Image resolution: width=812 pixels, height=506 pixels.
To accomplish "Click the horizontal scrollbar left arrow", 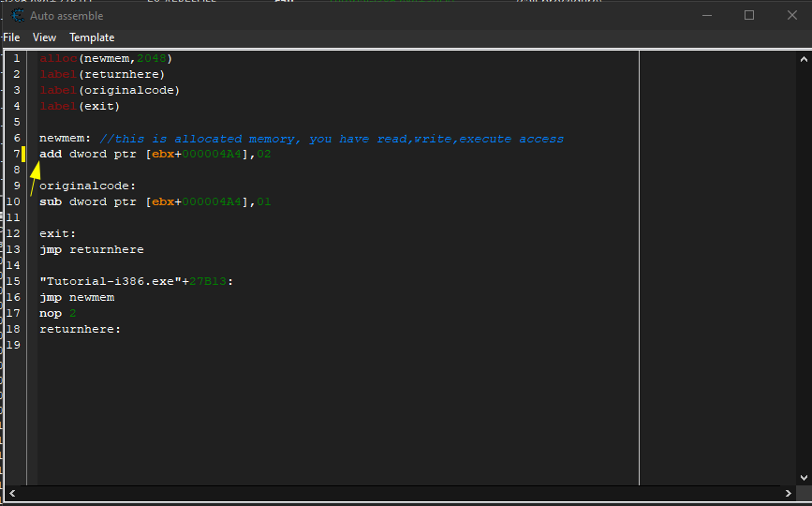I will [x=13, y=493].
